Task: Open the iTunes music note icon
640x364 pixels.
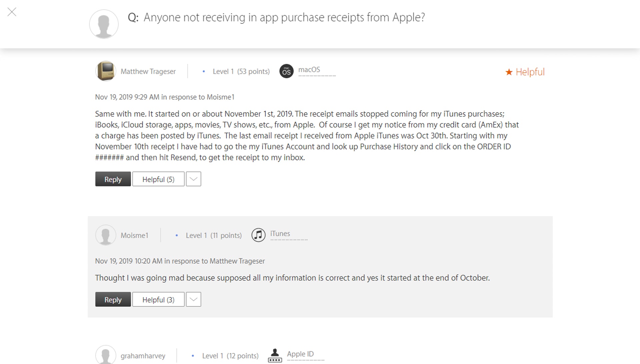Action: [x=258, y=235]
